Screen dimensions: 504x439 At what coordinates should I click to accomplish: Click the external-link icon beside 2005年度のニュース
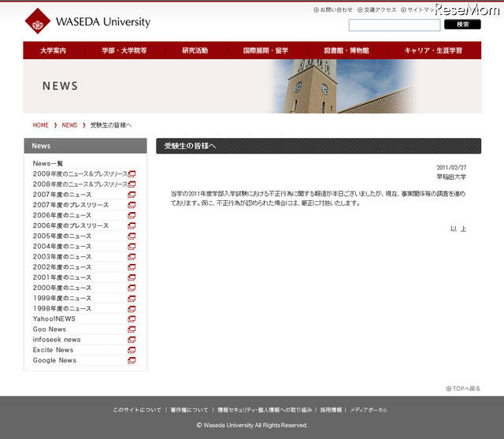[x=132, y=236]
